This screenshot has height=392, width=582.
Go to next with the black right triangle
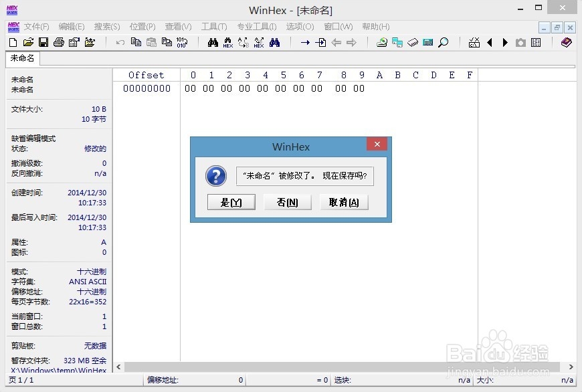505,43
